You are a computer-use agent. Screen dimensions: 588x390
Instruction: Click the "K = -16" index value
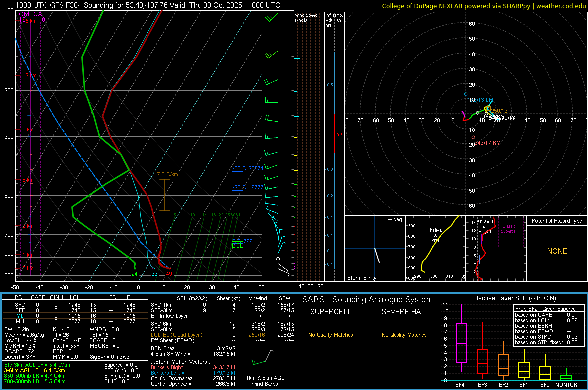61,329
